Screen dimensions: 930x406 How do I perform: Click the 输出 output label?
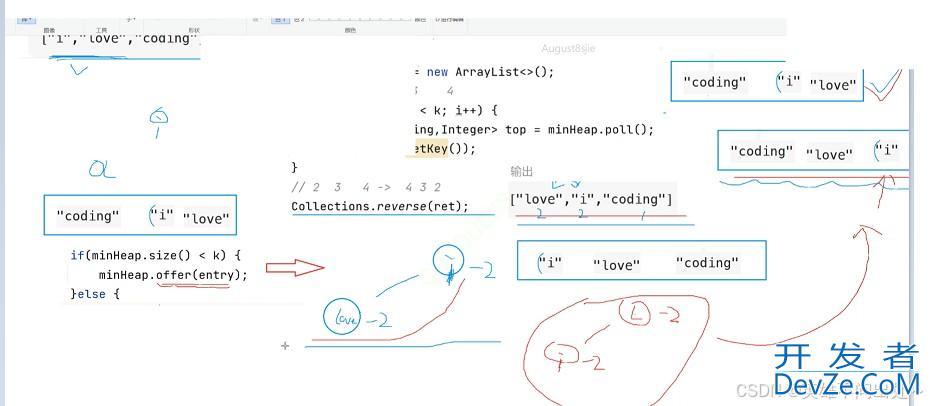522,171
